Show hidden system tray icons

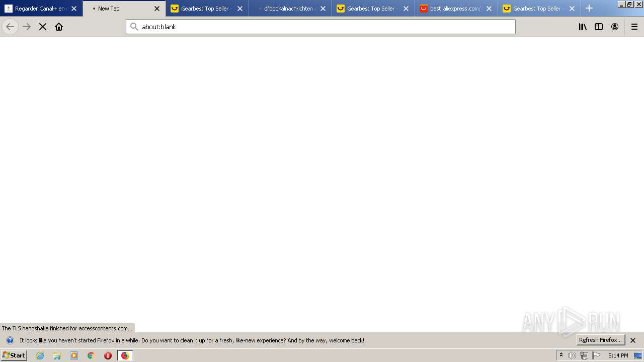pyautogui.click(x=561, y=355)
